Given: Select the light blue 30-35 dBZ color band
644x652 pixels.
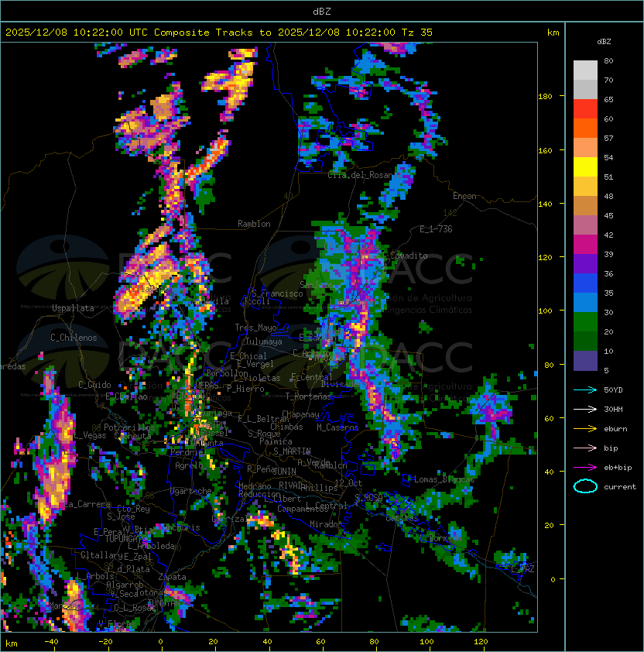Looking at the screenshot, I should 585,303.
